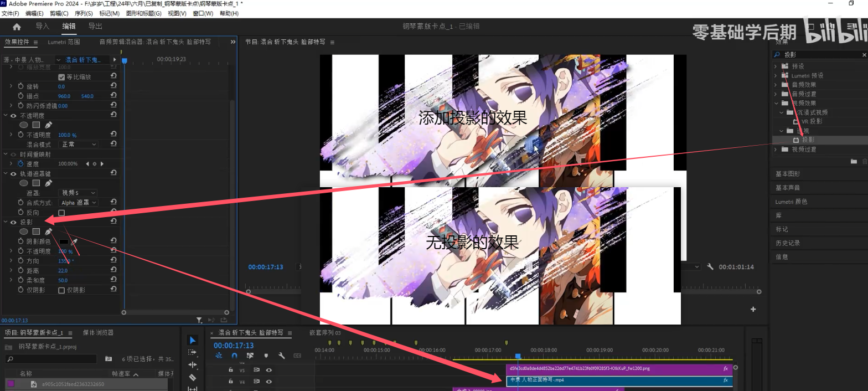Select the pen mask tool under 投影

48,231
